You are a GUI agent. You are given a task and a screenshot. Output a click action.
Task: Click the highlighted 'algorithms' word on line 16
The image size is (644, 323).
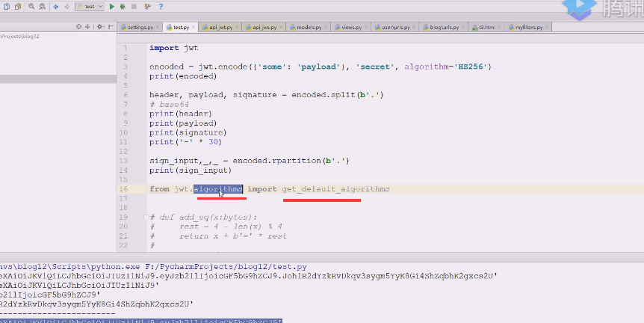(218, 189)
